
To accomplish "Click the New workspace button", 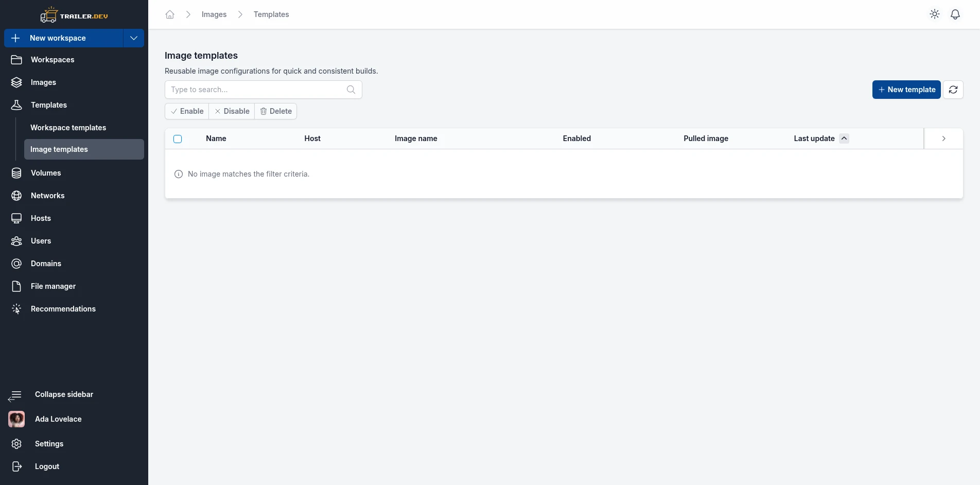I will click(x=64, y=38).
